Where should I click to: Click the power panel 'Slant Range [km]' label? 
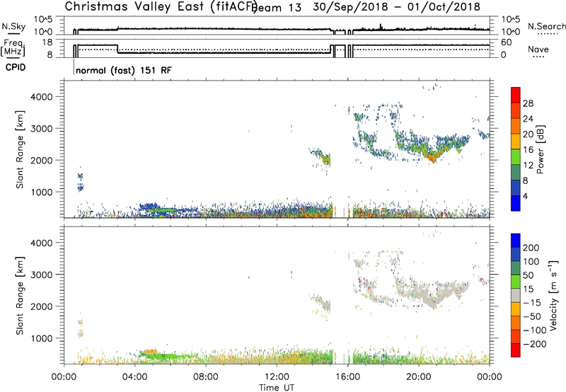coord(20,149)
